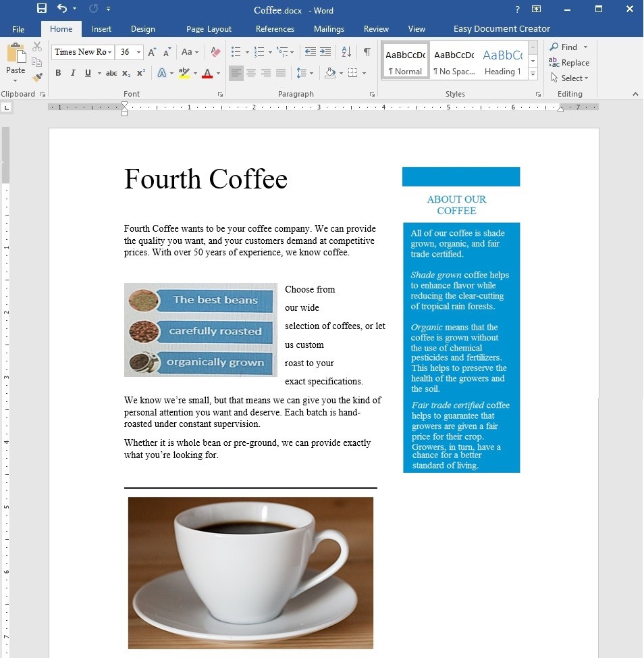This screenshot has width=644, height=658.
Task: Toggle Underline formatting
Action: click(88, 73)
